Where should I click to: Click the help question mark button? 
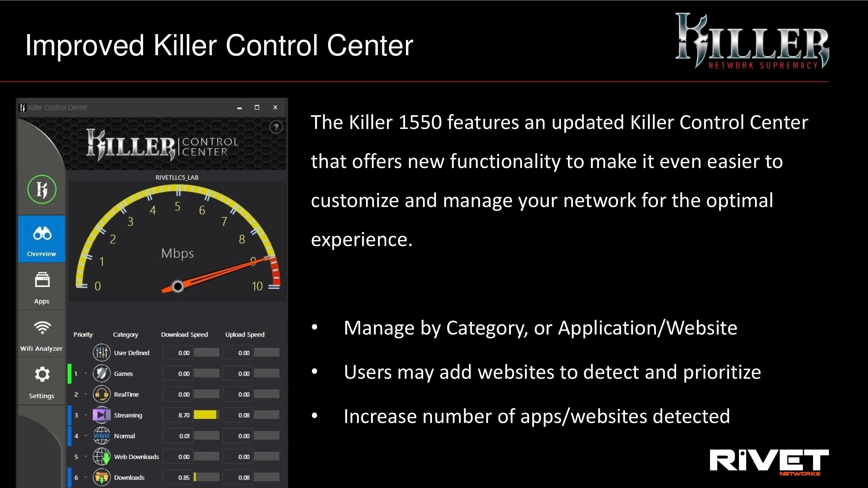click(x=276, y=127)
